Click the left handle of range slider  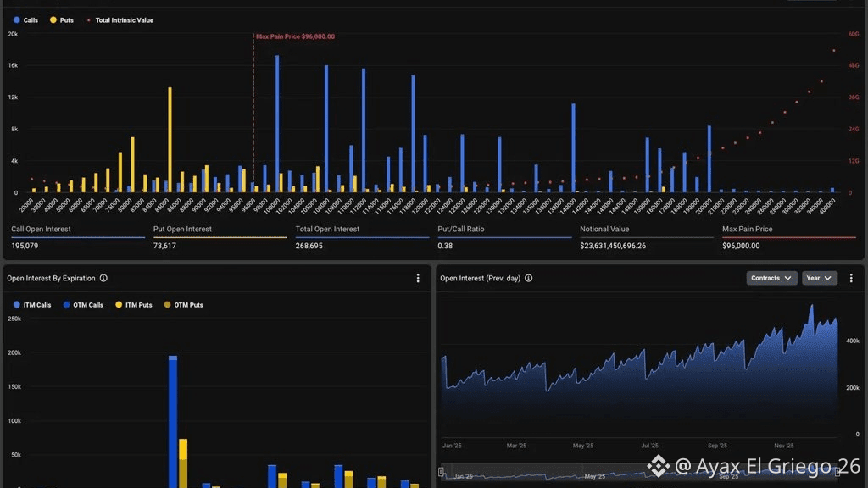point(441,472)
